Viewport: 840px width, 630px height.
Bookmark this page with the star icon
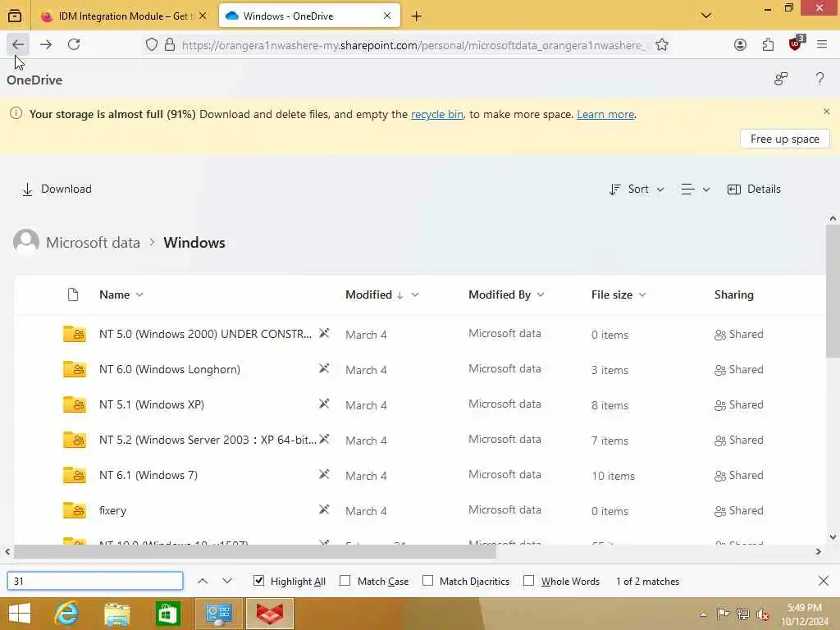(x=662, y=45)
